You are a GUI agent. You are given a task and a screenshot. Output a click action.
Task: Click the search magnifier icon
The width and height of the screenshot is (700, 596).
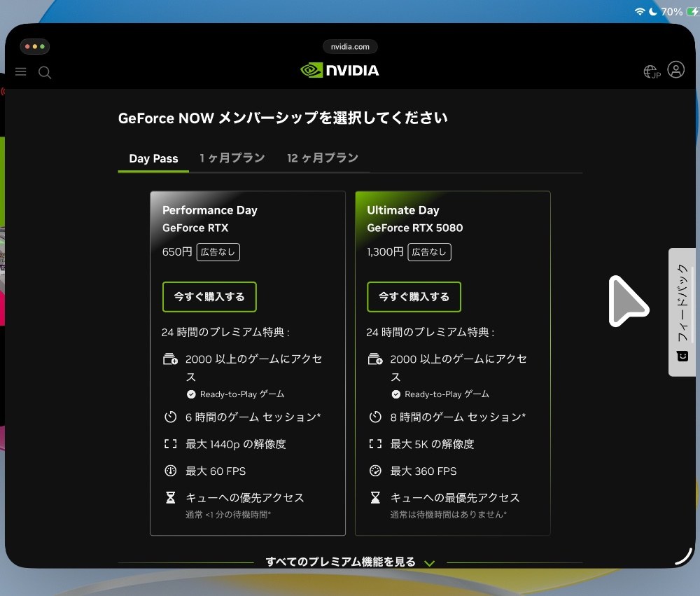[45, 72]
